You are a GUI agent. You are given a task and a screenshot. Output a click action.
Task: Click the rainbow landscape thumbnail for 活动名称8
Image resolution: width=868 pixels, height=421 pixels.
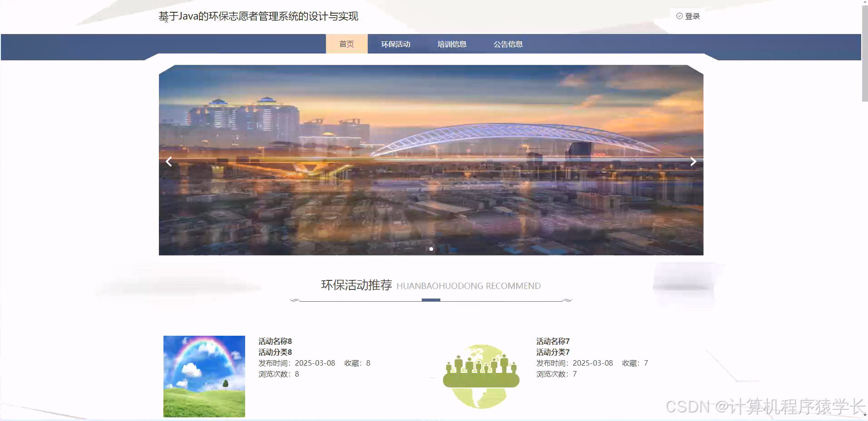[x=204, y=376]
